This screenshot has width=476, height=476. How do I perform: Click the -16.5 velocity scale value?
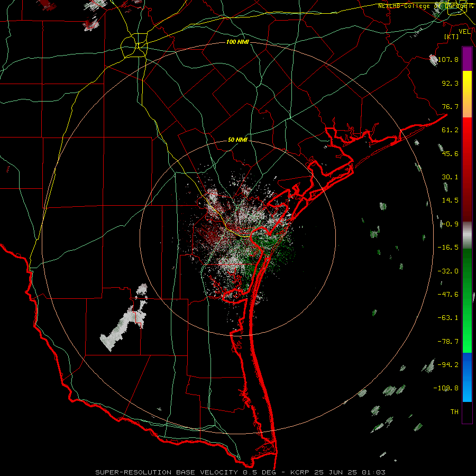pos(448,248)
